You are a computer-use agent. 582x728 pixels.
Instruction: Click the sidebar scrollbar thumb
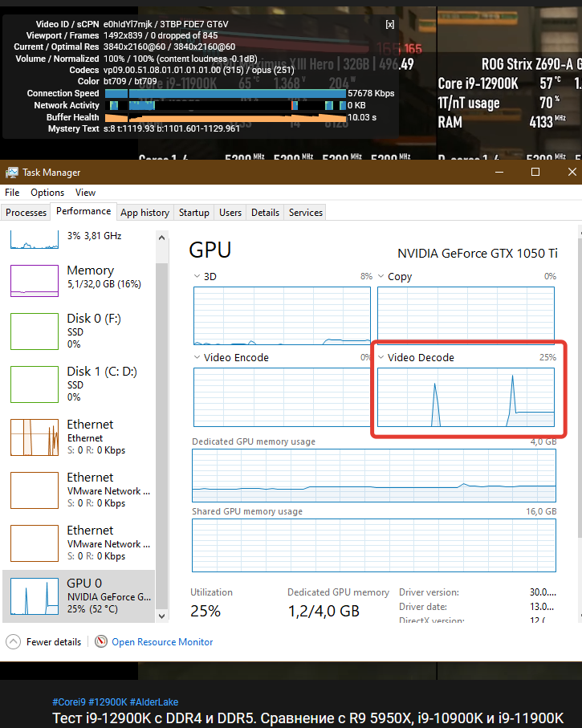[161, 436]
